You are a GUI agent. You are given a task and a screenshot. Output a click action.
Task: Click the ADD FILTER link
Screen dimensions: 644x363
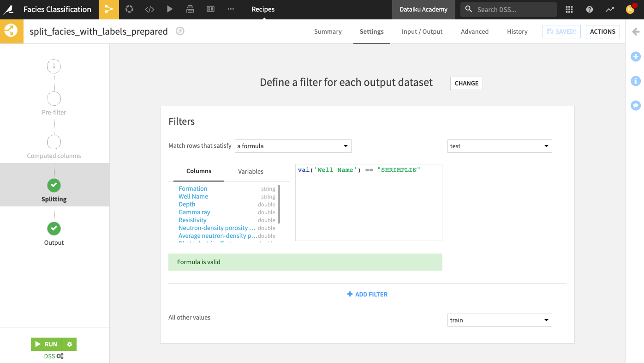point(367,294)
